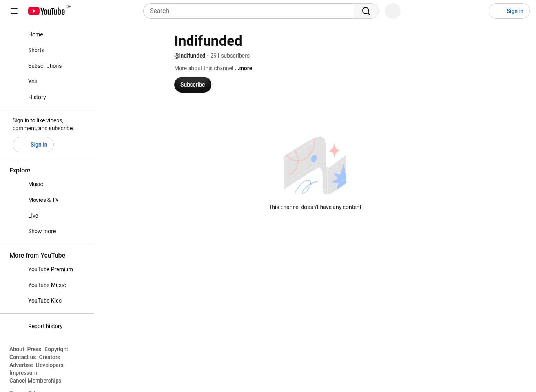This screenshot has width=536, height=392.
Task: Subscribe to the Indifunded channel
Action: point(193,85)
